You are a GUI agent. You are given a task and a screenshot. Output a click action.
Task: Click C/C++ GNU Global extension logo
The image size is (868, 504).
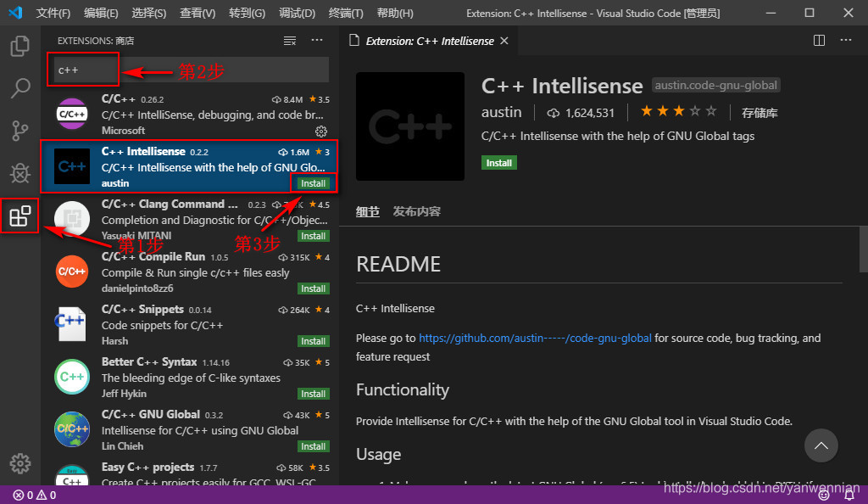(72, 429)
